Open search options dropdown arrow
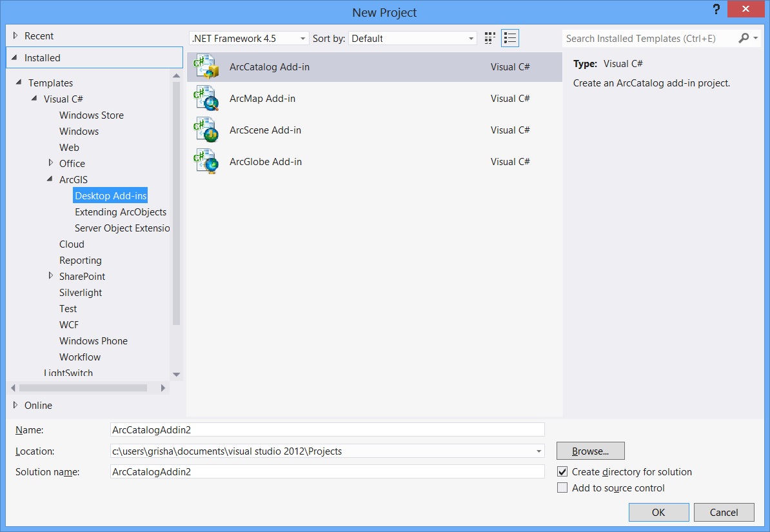The height and width of the screenshot is (532, 770). (x=755, y=38)
